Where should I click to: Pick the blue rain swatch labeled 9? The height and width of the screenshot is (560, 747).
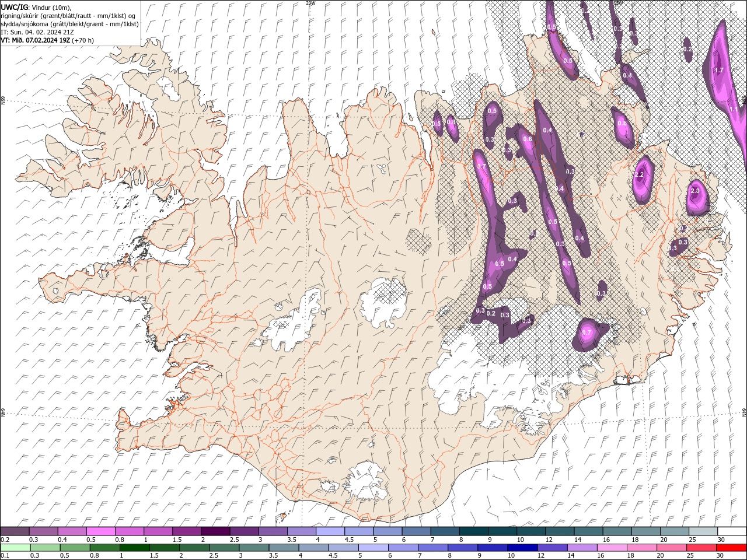492,548
